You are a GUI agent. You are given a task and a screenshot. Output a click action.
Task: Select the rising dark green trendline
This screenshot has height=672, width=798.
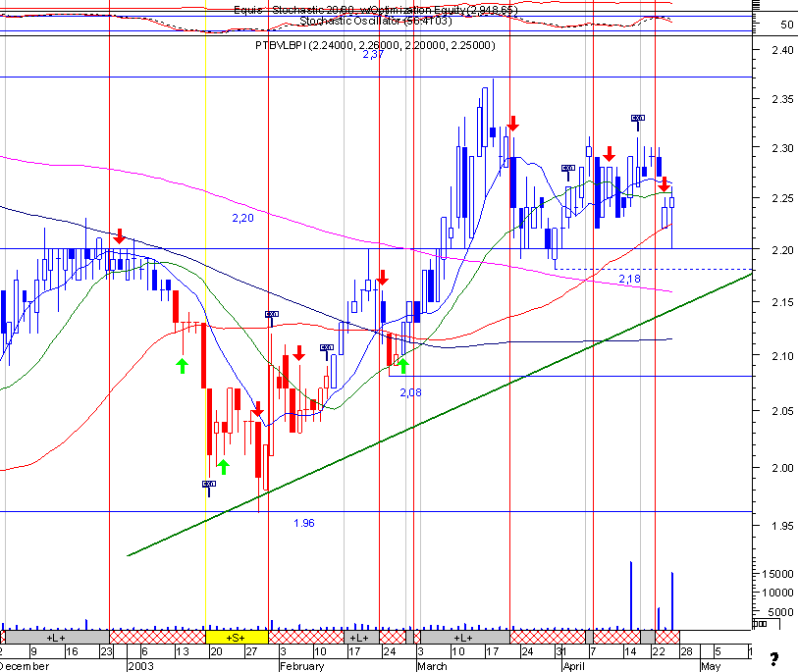[439, 415]
